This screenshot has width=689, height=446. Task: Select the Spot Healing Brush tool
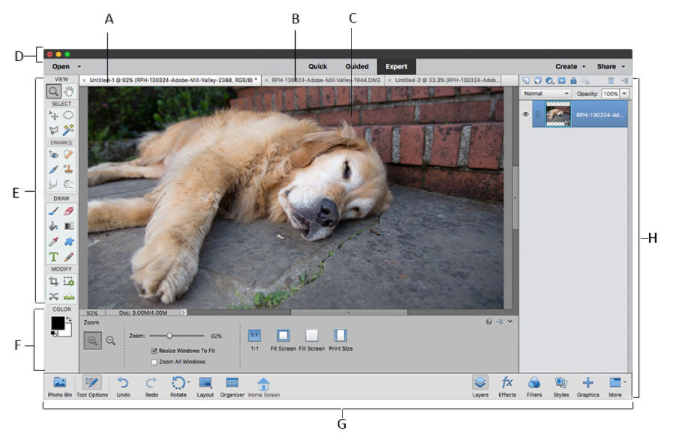[x=69, y=155]
